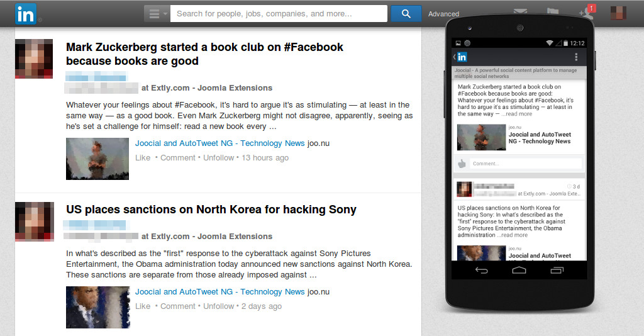Click the blue magnifier search button
Image resolution: width=644 pixels, height=336 pixels.
406,14
